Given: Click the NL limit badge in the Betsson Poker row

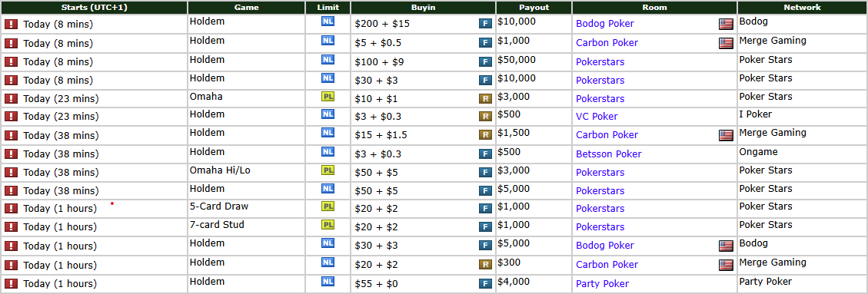Looking at the screenshot, I should 328,151.
